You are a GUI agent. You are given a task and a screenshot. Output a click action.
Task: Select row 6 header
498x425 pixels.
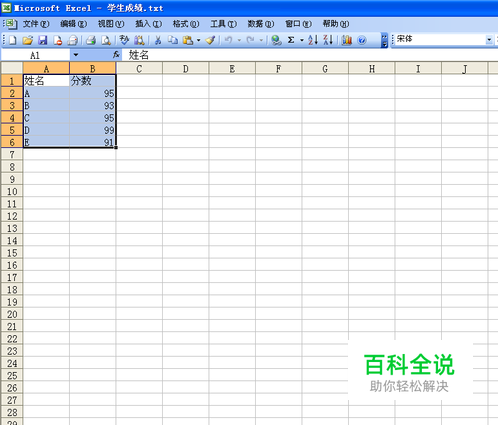coord(12,142)
